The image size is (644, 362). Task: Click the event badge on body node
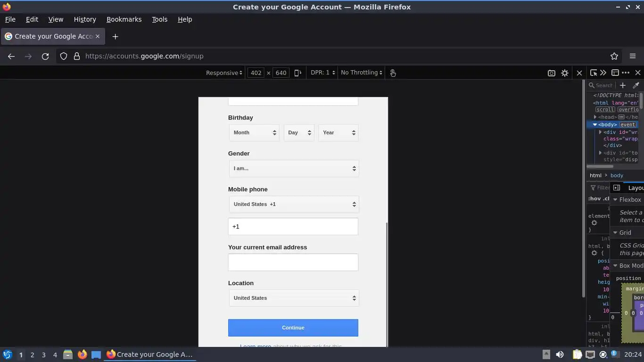pyautogui.click(x=627, y=124)
